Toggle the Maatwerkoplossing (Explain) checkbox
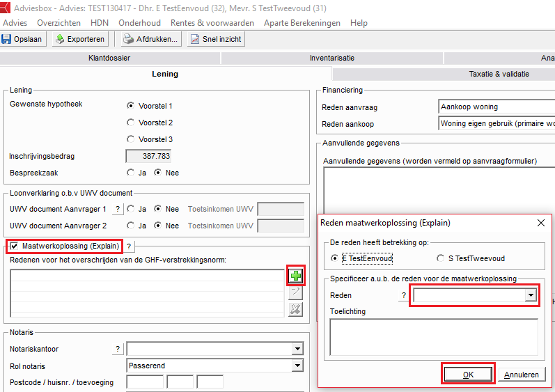Screen dimensions: 555x392 14,246
